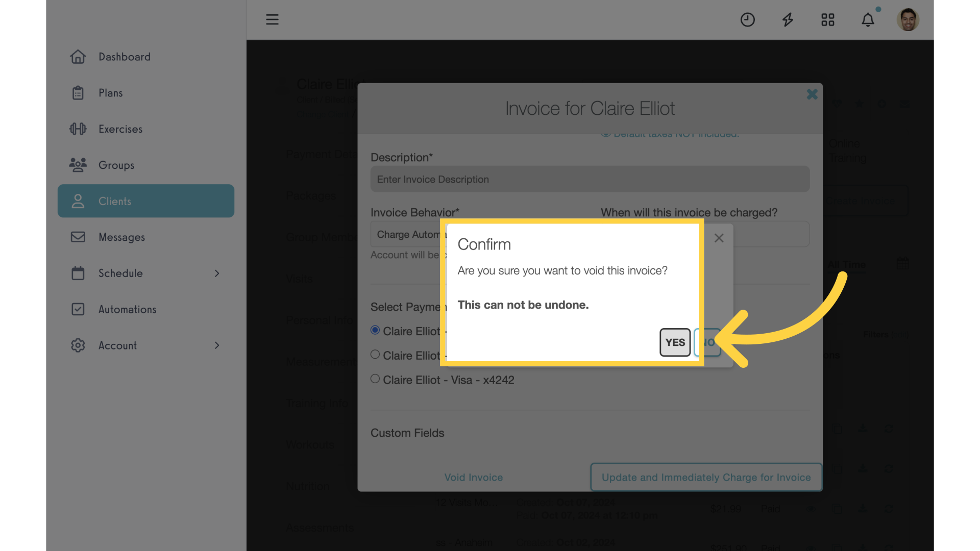This screenshot has width=980, height=551.
Task: Confirm void invoice by clicking YES
Action: (674, 342)
